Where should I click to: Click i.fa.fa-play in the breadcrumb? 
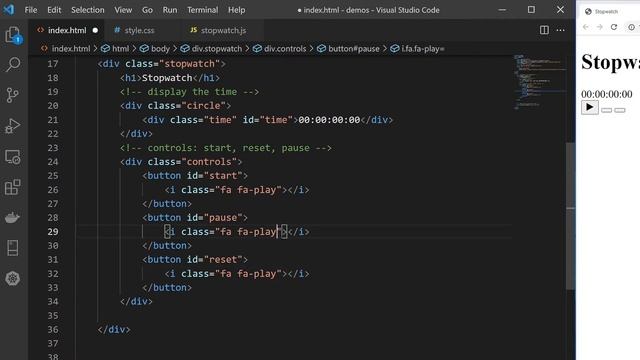click(x=422, y=49)
